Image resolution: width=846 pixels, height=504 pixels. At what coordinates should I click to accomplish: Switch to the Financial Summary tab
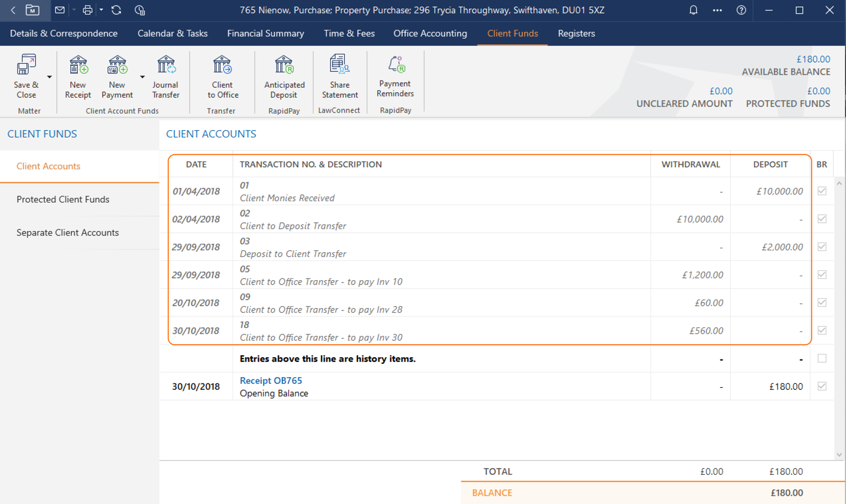pyautogui.click(x=265, y=34)
